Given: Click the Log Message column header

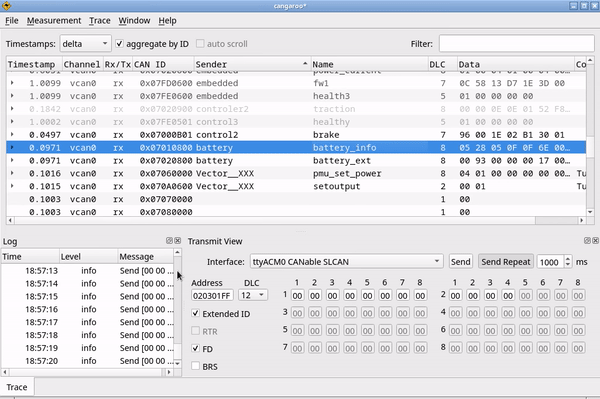Looking at the screenshot, I should pyautogui.click(x=145, y=257).
